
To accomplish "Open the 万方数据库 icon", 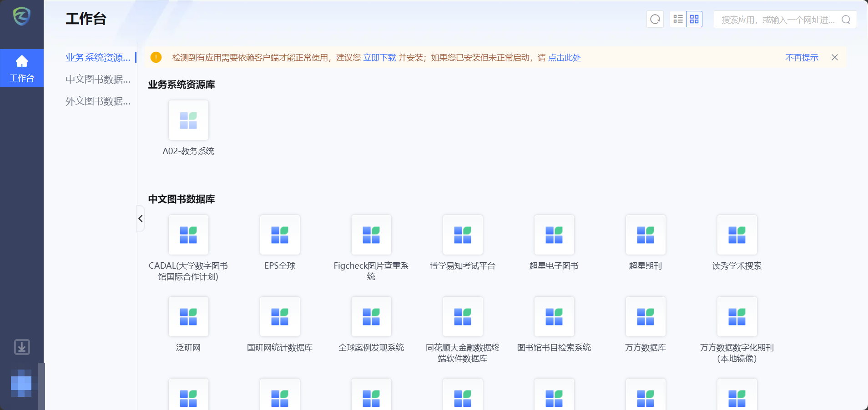I will click(646, 317).
